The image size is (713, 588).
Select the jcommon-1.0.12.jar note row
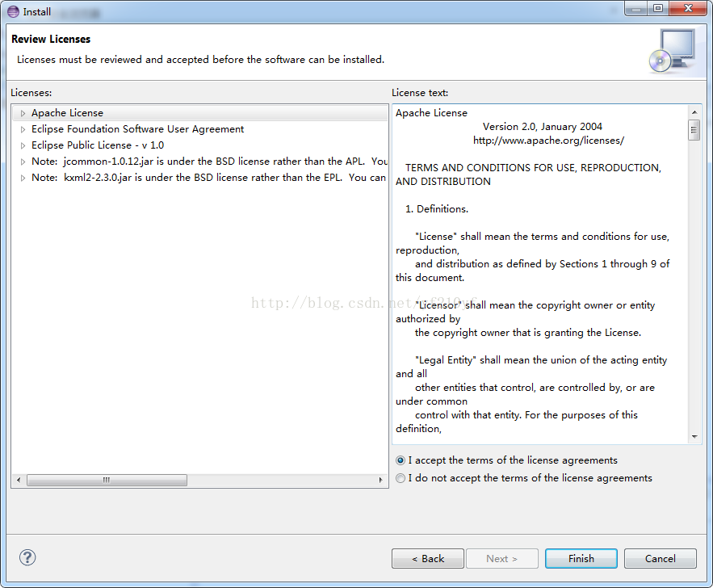coord(200,162)
